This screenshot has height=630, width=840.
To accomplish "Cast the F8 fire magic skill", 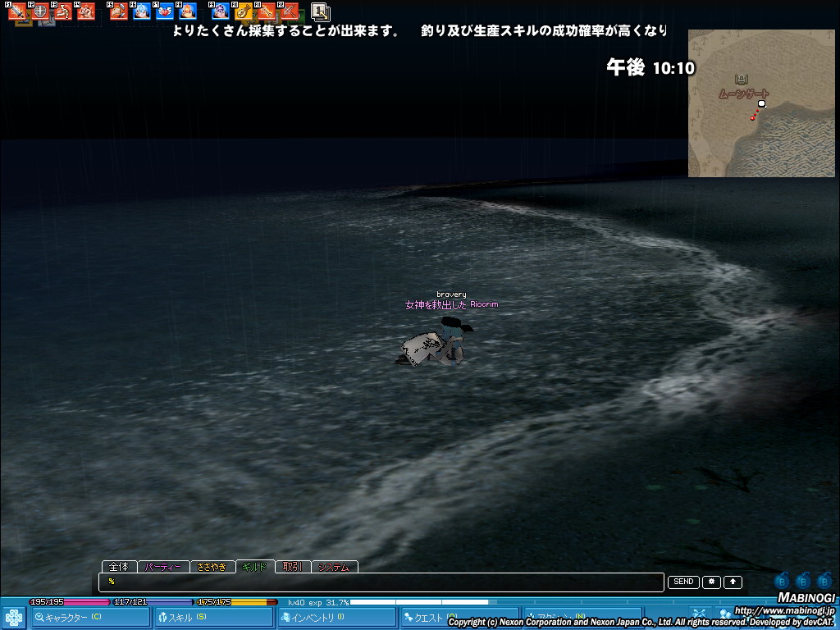I will [188, 11].
